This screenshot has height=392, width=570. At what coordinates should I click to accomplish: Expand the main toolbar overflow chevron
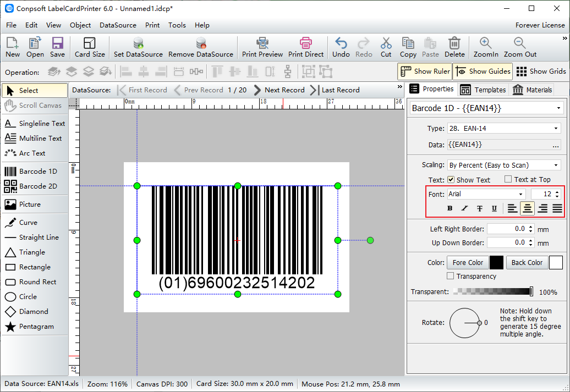pyautogui.click(x=564, y=38)
